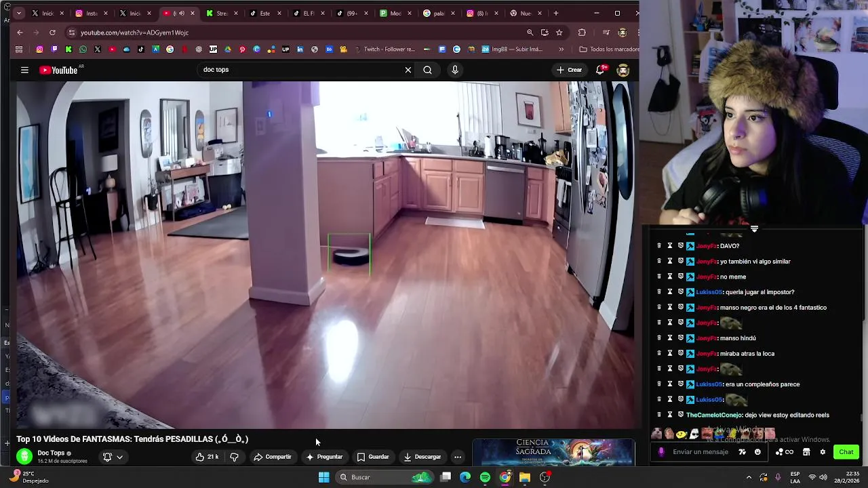Open the 'Twitch - Follower re...' bookmark
The image size is (868, 488).
click(x=384, y=49)
